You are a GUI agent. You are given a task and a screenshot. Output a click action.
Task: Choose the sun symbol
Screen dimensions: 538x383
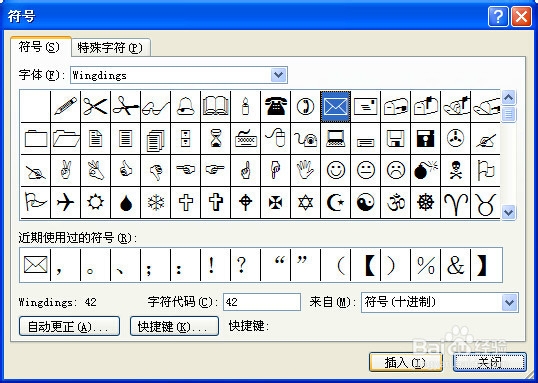95,202
